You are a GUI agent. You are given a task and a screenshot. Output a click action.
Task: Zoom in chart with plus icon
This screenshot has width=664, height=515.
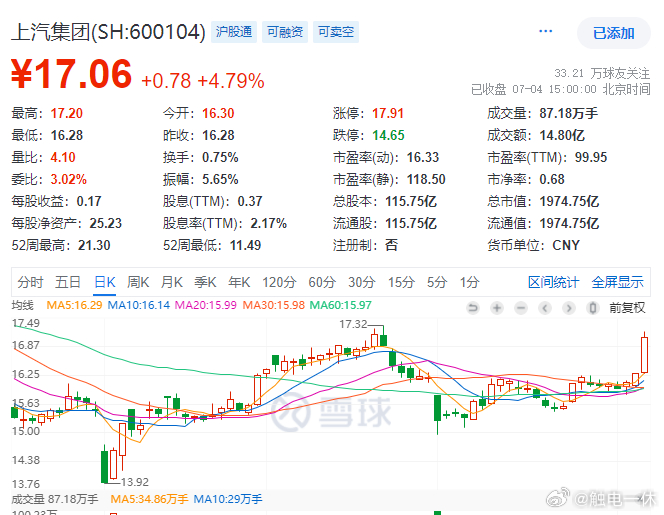pyautogui.click(x=497, y=308)
